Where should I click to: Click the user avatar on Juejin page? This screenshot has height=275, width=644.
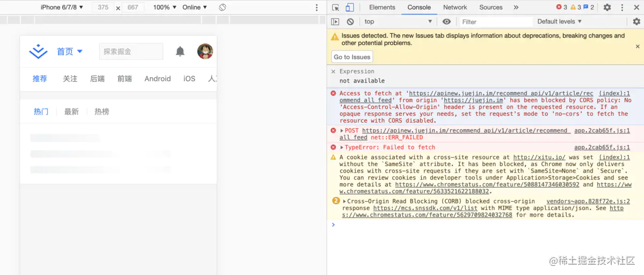[205, 51]
